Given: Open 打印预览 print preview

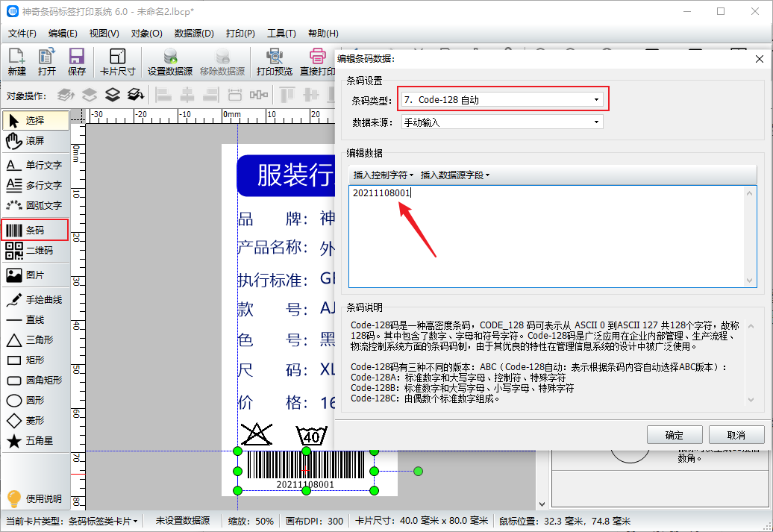Looking at the screenshot, I should point(274,62).
